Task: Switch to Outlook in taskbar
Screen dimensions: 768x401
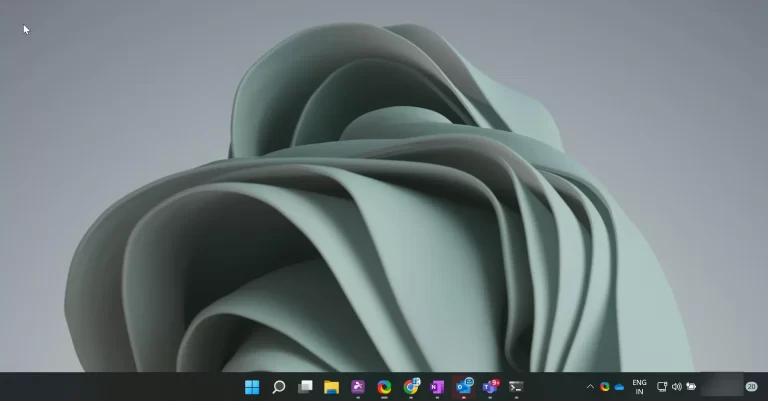Action: click(463, 387)
